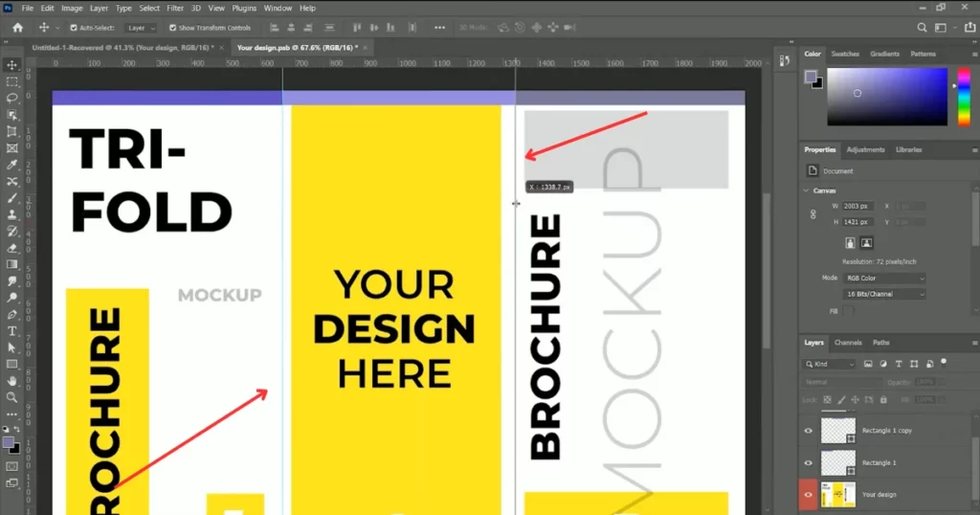
Task: Select the Move tool in the toolbox
Action: pos(11,65)
